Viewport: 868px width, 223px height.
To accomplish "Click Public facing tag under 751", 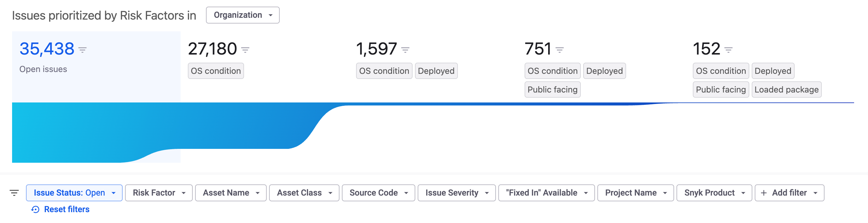I will click(552, 90).
